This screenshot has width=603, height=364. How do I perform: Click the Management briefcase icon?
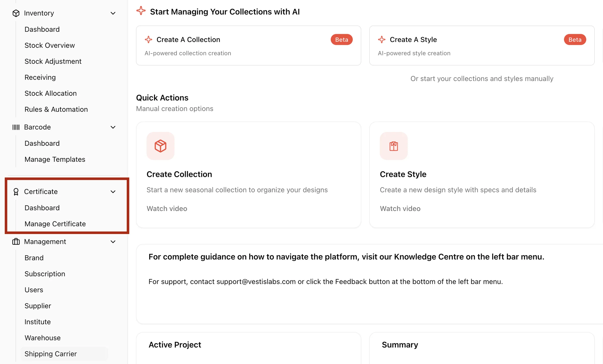[x=16, y=241]
